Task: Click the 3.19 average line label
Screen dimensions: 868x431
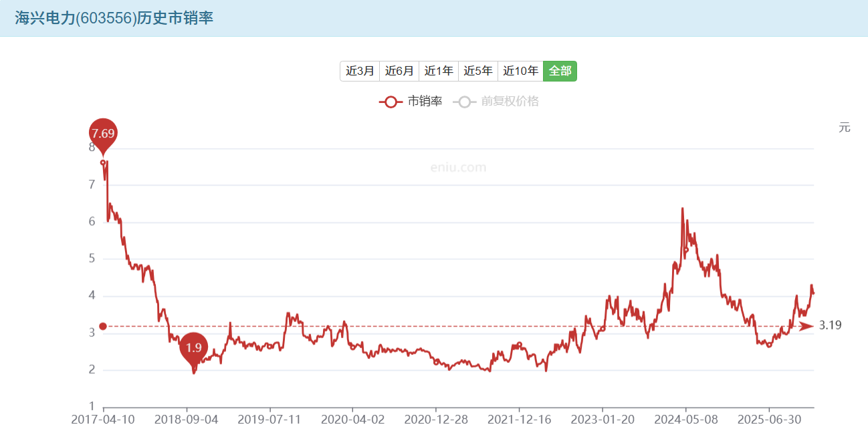Action: click(830, 326)
